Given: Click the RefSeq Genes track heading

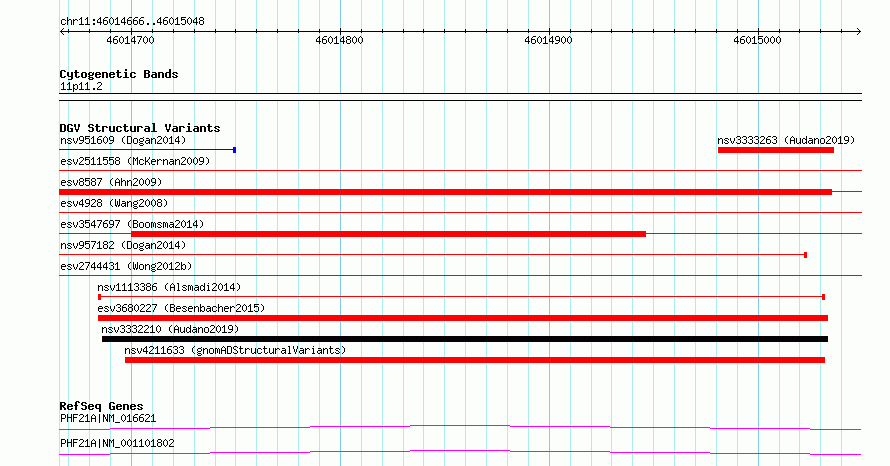Looking at the screenshot, I should tap(101, 406).
